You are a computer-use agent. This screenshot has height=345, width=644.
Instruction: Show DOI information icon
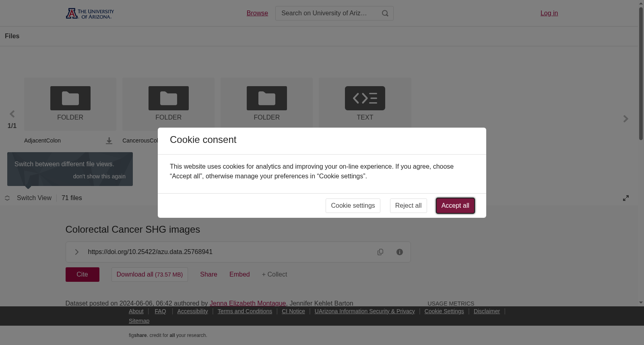pyautogui.click(x=400, y=252)
